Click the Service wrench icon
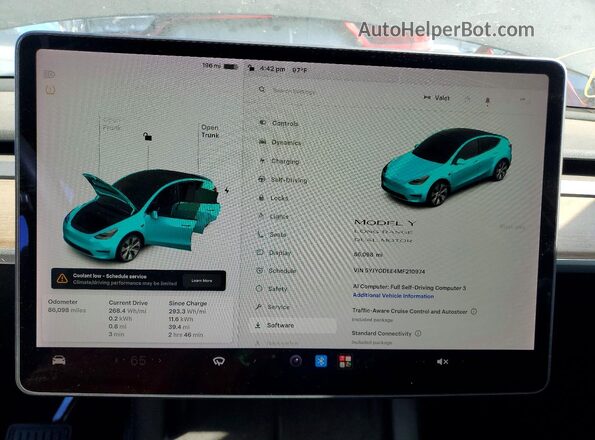The image size is (595, 440). (259, 306)
